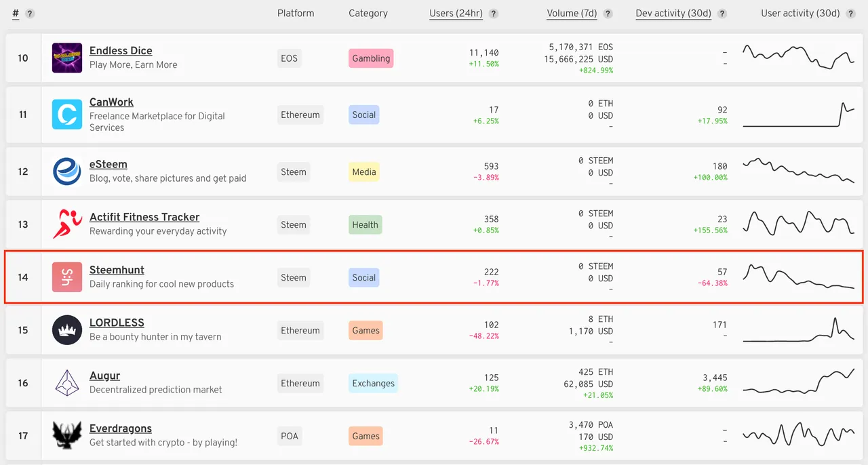Sort by the # rank column

coord(16,14)
